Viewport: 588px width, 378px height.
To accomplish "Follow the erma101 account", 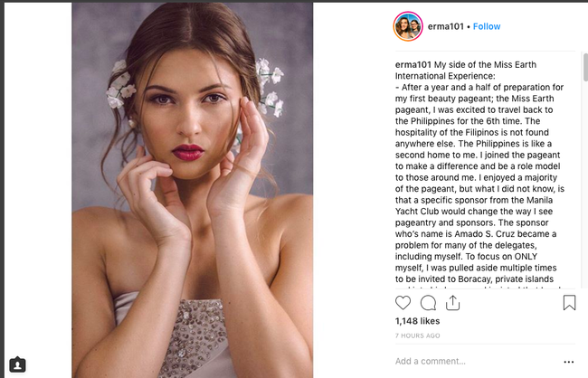I will [x=487, y=26].
